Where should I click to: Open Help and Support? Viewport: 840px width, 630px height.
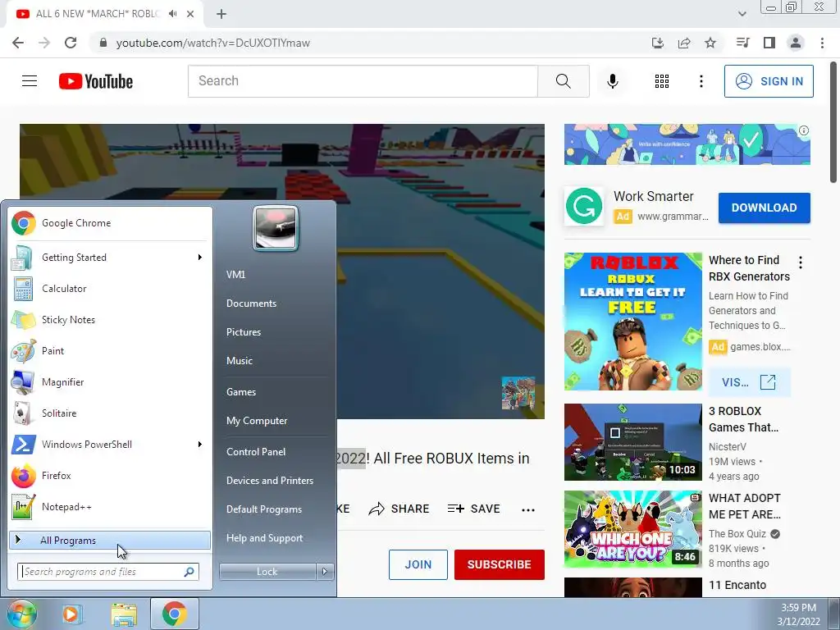[265, 538]
